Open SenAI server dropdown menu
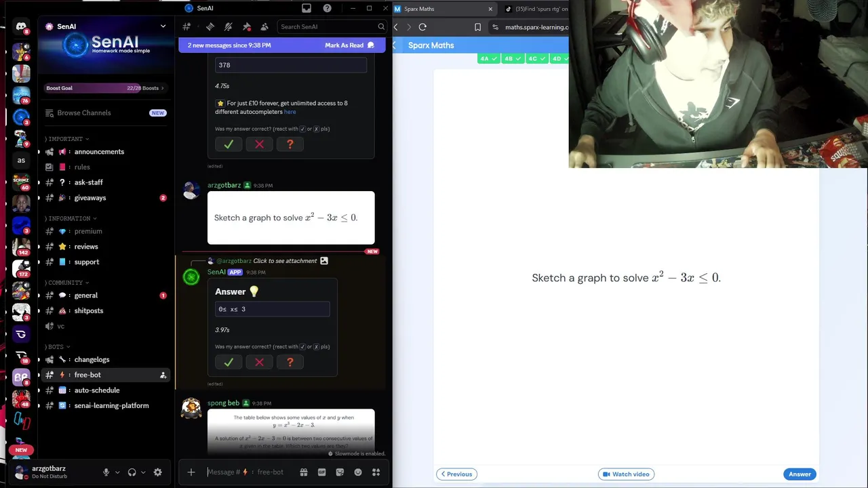Image resolution: width=868 pixels, height=488 pixels. (x=163, y=26)
